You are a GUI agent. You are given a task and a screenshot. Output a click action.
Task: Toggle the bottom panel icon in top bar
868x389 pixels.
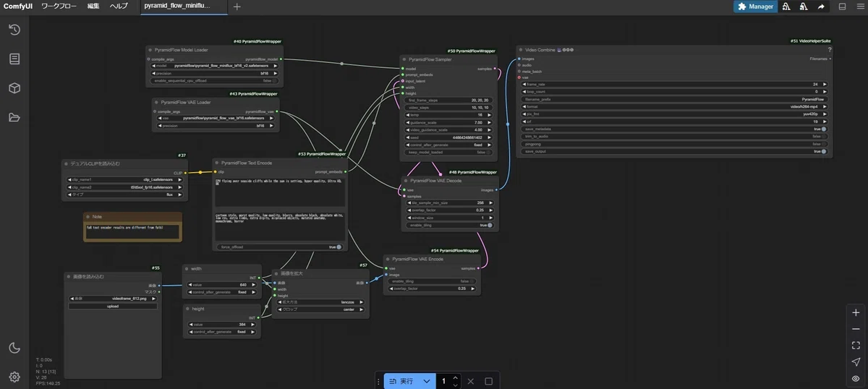tap(842, 7)
